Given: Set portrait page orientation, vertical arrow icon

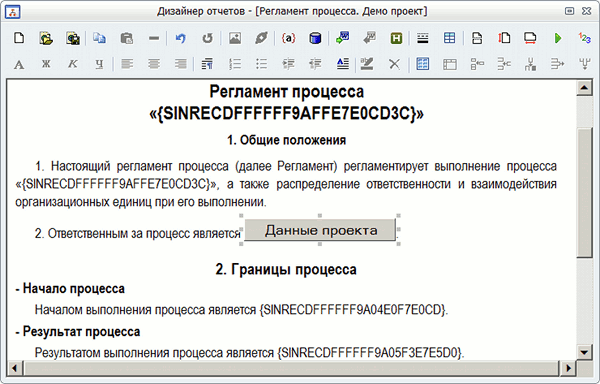Looking at the screenshot, I should (x=504, y=38).
